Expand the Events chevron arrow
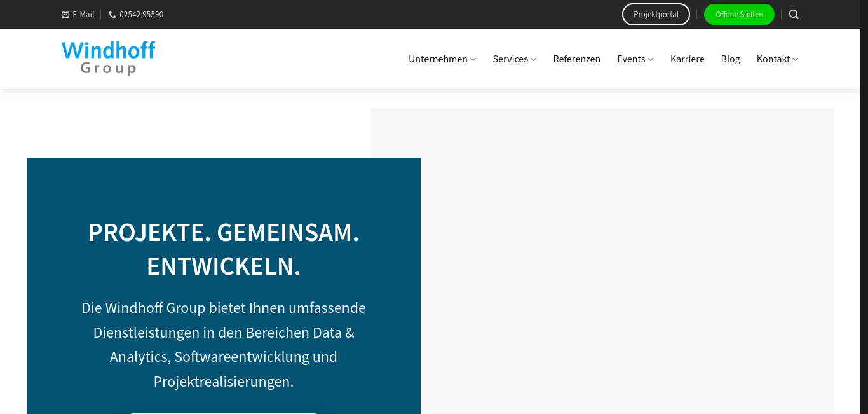The width and height of the screenshot is (868, 414). [x=651, y=59]
